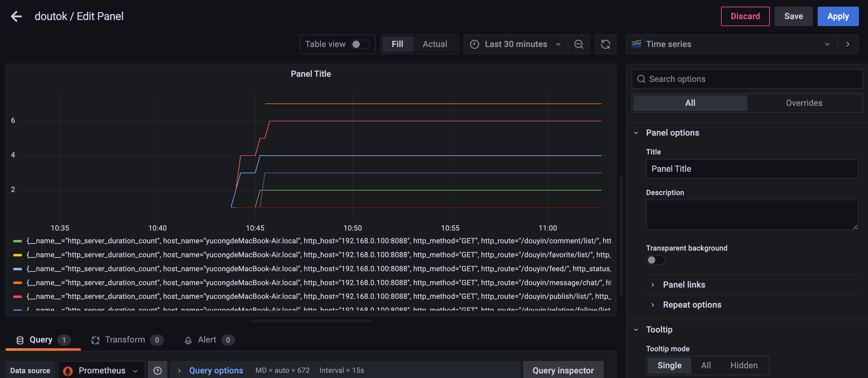Select Fill display mode
The width and height of the screenshot is (868, 378).
coord(397,44)
